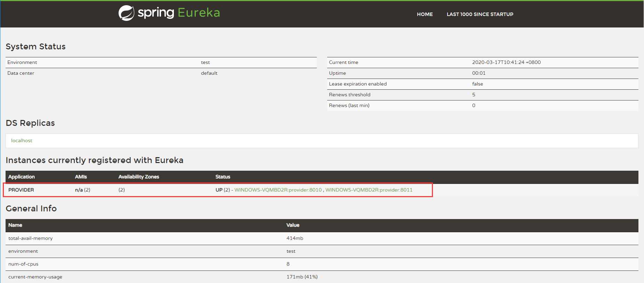Viewport: 644px width, 283px height.
Task: Click the n/a (2) AMIs cell
Action: 83,190
